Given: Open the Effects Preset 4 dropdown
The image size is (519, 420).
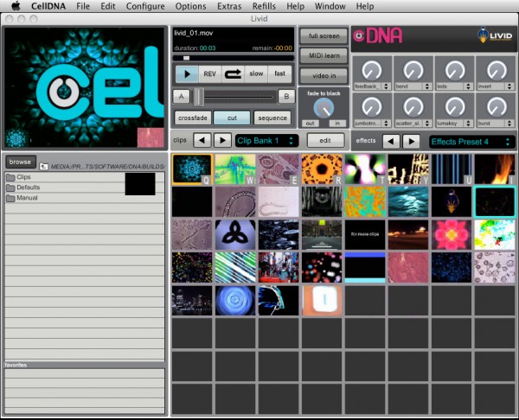Looking at the screenshot, I should point(471,142).
